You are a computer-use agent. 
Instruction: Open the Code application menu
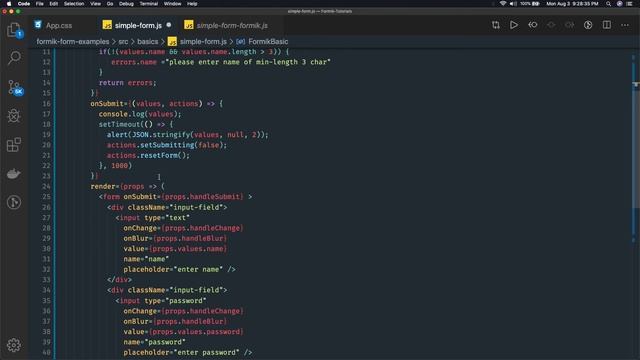click(24, 4)
